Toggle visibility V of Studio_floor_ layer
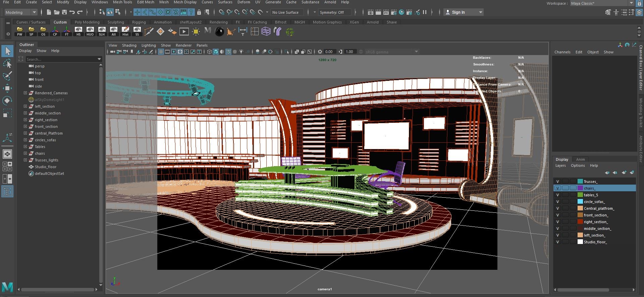 click(557, 242)
